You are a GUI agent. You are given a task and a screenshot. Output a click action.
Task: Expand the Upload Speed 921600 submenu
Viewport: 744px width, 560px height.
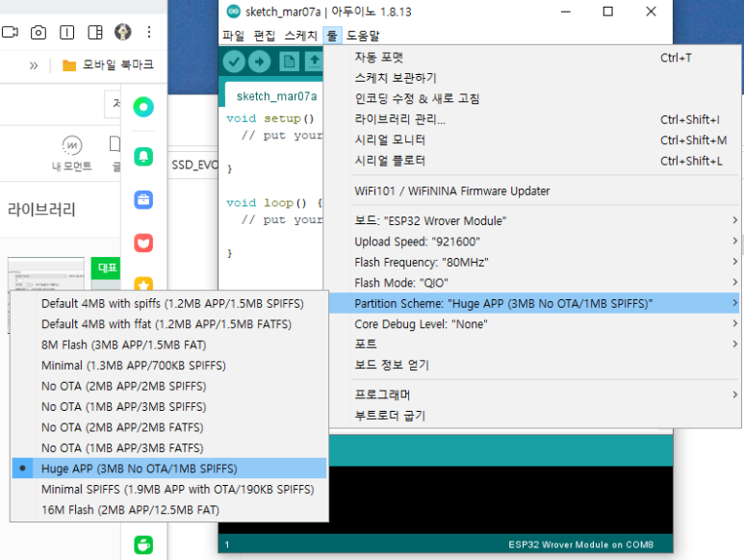point(531,242)
